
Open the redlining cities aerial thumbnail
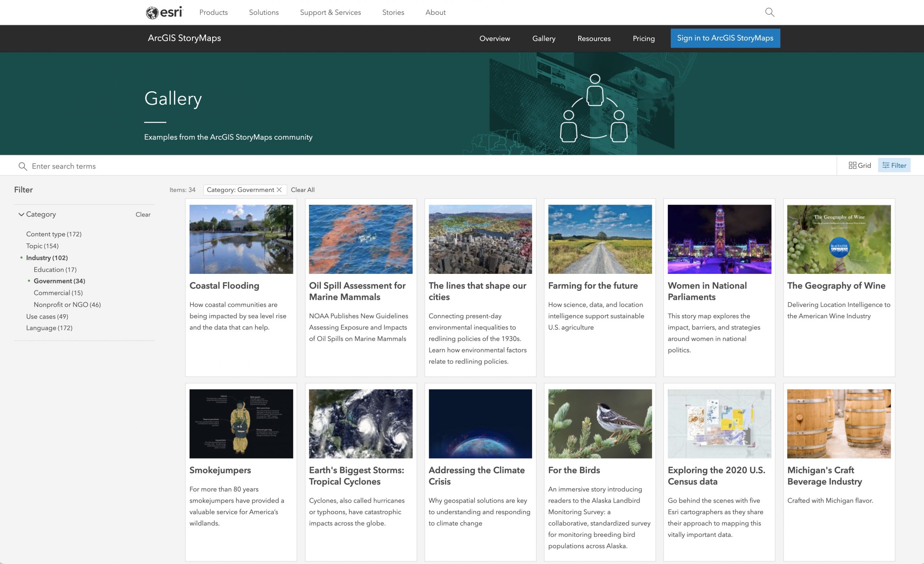pos(480,239)
